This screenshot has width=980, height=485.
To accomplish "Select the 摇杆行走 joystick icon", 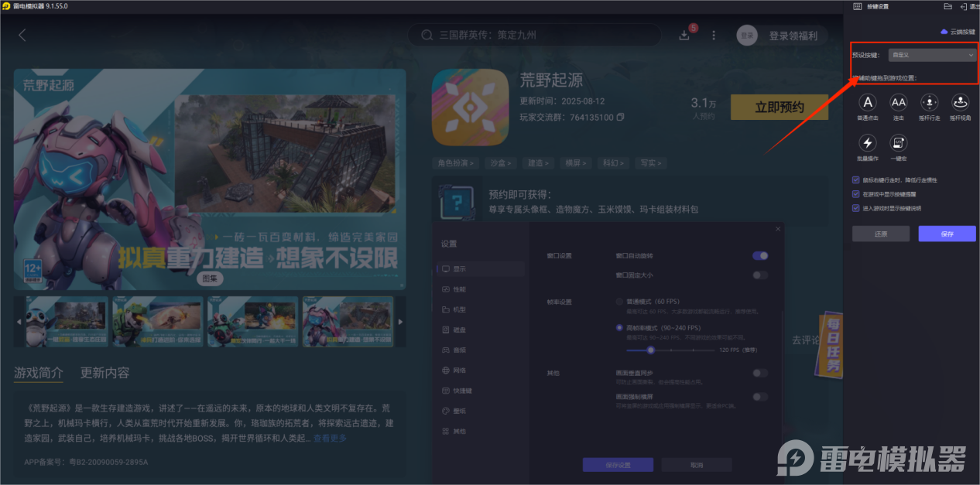I will coord(929,103).
